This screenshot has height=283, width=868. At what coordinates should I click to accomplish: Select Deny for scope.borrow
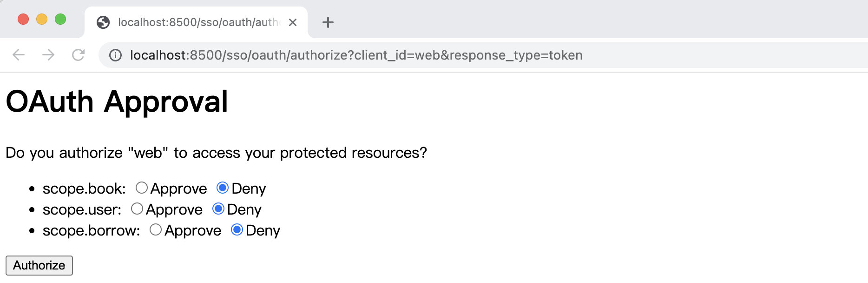(x=237, y=230)
